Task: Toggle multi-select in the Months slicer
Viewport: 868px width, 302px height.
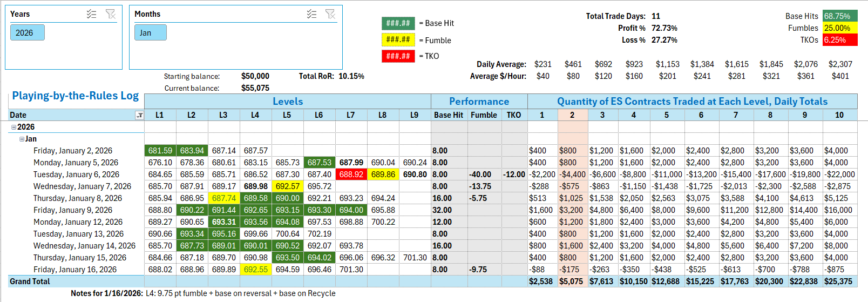Action: (311, 14)
